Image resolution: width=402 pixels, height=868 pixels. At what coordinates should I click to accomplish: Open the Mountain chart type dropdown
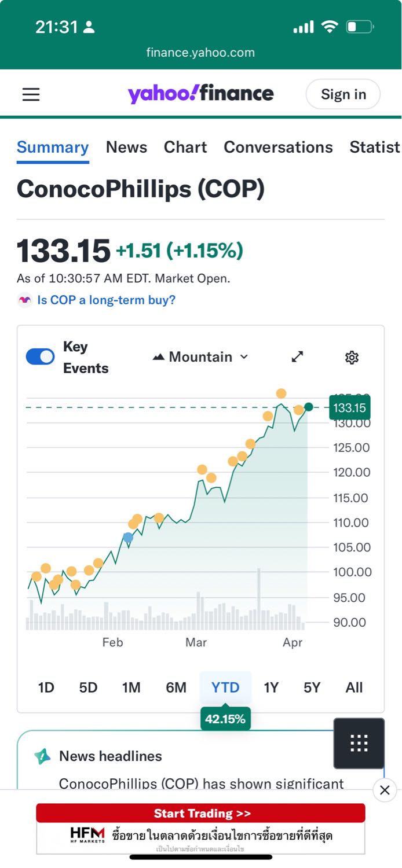pyautogui.click(x=200, y=357)
